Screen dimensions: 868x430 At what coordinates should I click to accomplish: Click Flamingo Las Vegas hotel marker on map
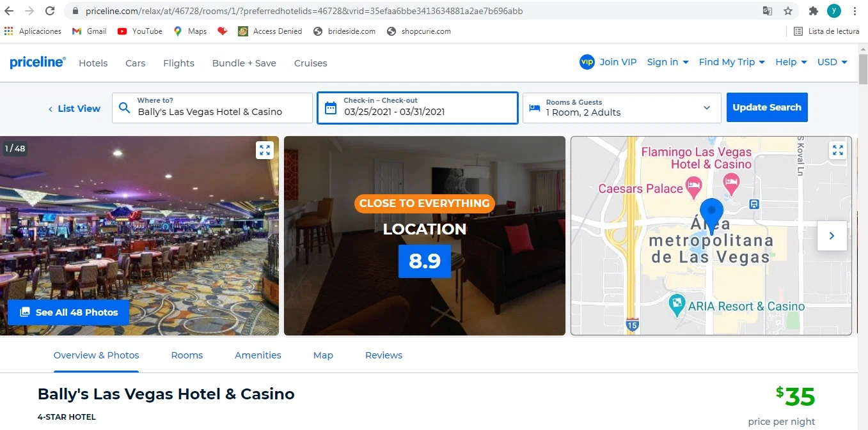point(731,186)
